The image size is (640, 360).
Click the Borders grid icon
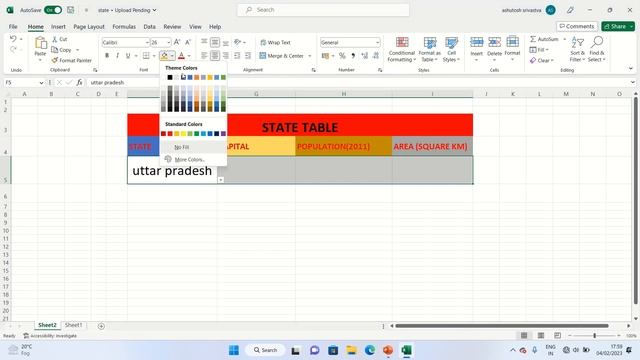[x=146, y=56]
